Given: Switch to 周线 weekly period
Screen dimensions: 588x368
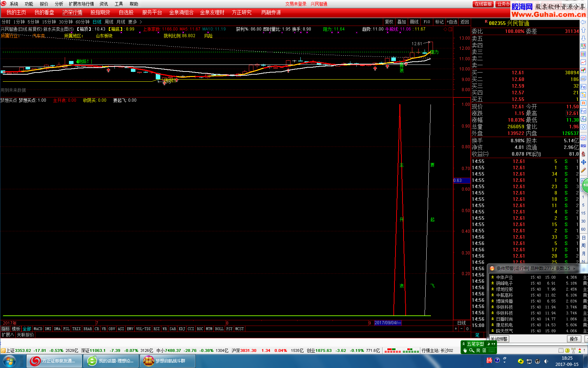Looking at the screenshot, I should point(109,22).
